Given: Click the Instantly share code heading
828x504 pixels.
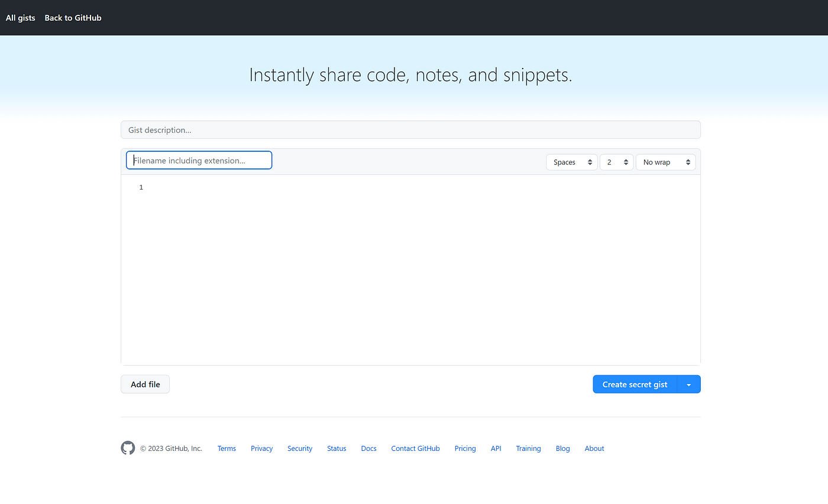Looking at the screenshot, I should (410, 76).
